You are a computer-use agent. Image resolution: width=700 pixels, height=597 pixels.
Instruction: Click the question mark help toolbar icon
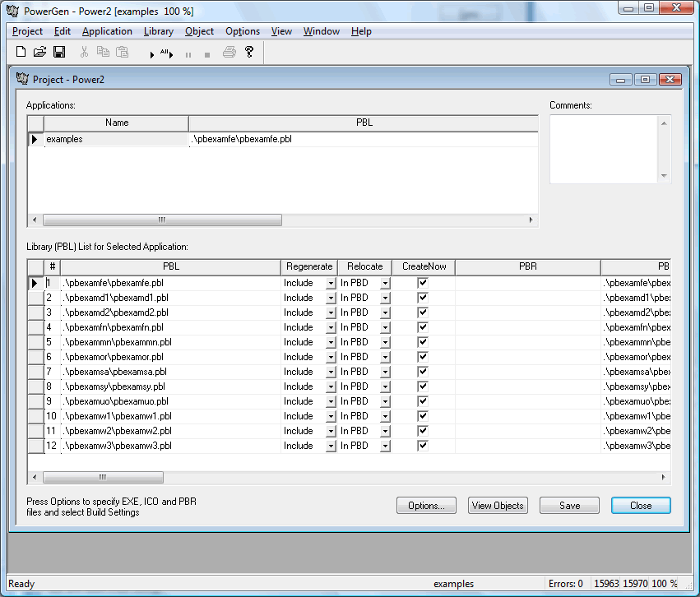(x=249, y=52)
